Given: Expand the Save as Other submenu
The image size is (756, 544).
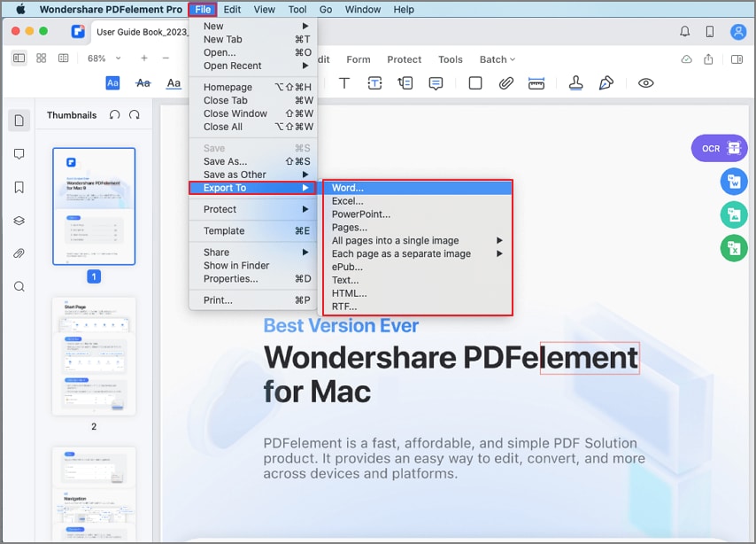Looking at the screenshot, I should pyautogui.click(x=253, y=175).
